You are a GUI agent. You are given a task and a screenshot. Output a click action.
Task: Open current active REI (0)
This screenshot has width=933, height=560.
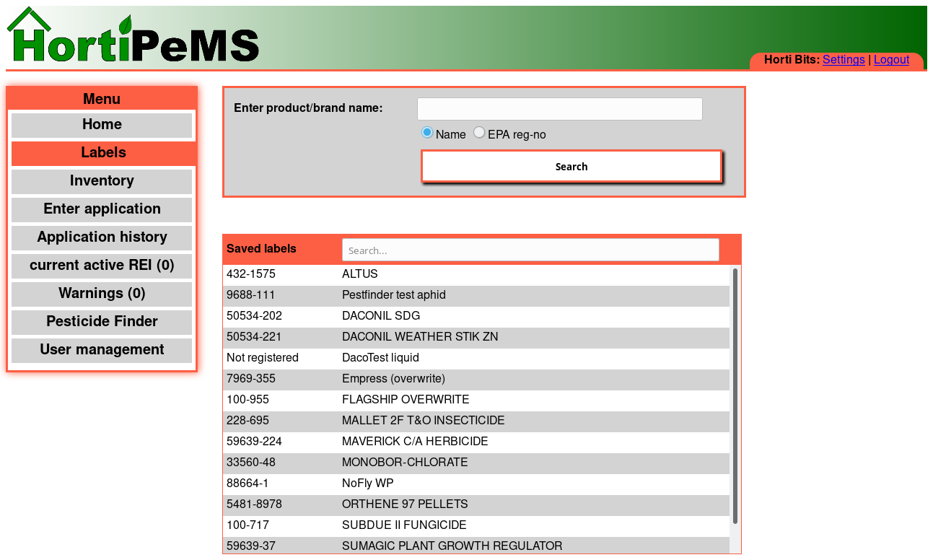pyautogui.click(x=101, y=266)
